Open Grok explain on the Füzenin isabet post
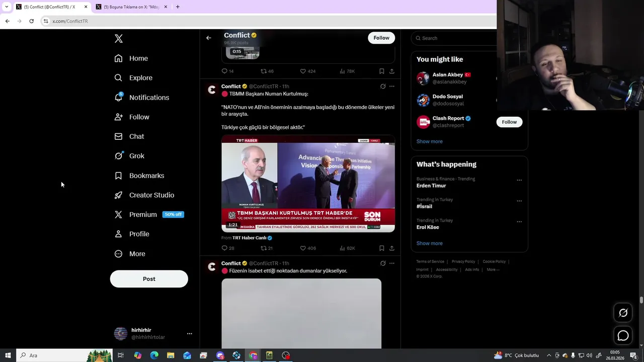Viewport: 644px width, 362px height. click(383, 263)
